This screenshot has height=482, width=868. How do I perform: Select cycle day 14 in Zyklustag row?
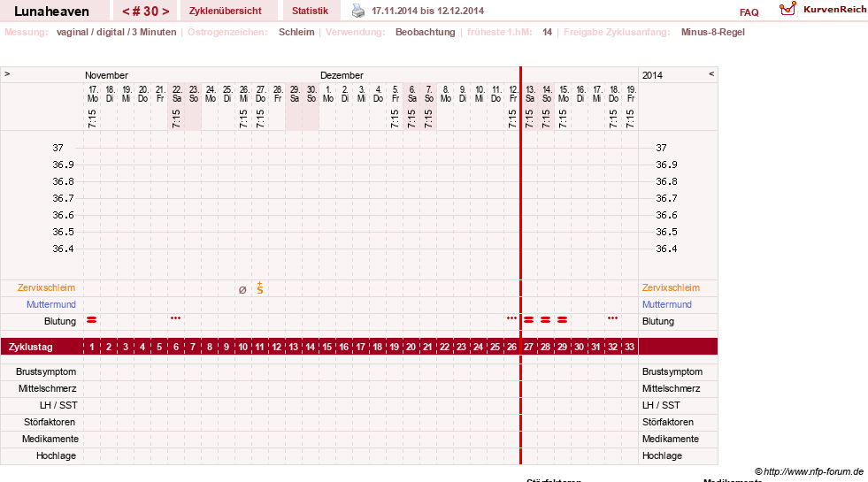(x=310, y=347)
